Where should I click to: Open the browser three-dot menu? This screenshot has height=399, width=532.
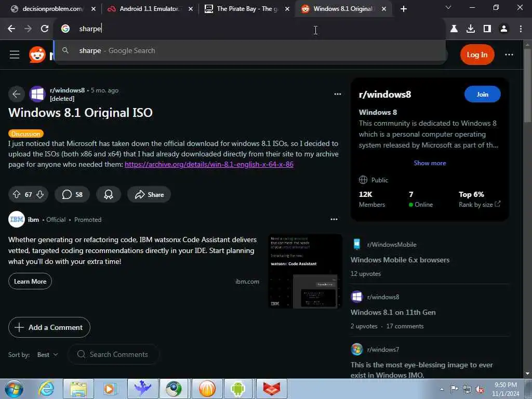click(521, 29)
